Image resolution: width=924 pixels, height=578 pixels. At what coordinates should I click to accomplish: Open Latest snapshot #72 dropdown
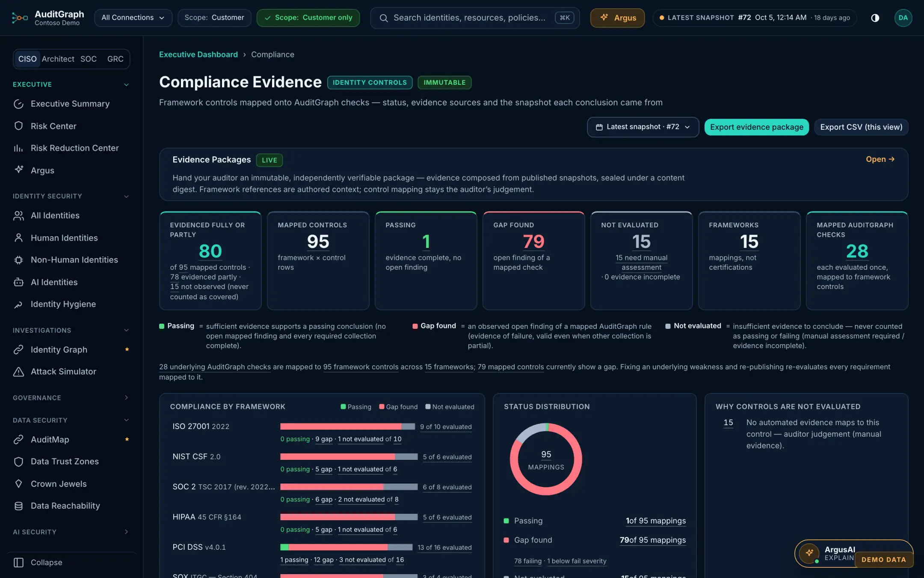point(643,127)
